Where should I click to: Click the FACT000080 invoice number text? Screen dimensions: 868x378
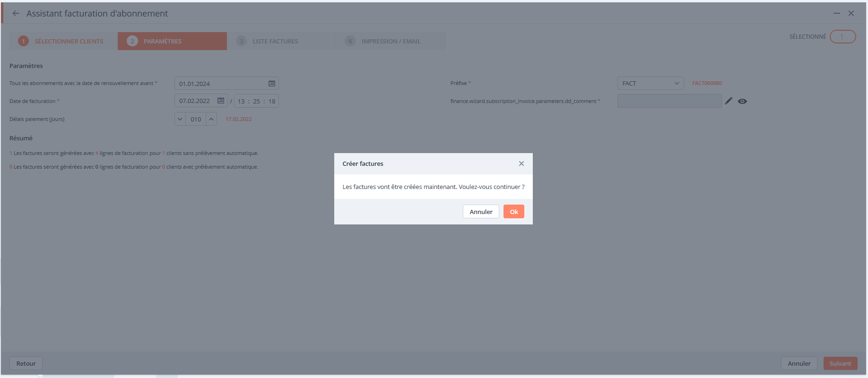[x=707, y=83]
